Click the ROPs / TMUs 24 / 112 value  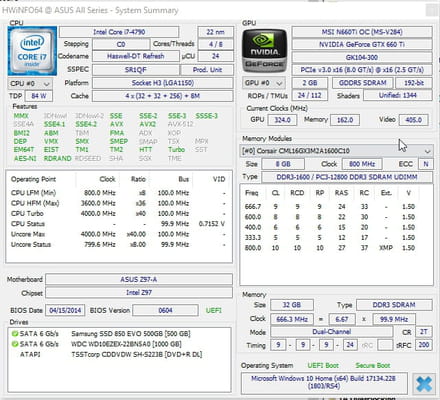[310, 95]
